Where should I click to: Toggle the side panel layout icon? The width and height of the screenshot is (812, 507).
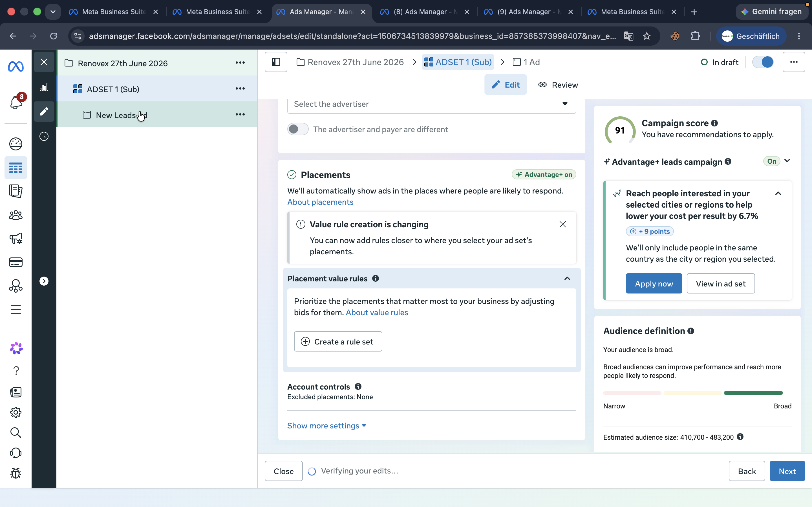(x=276, y=62)
